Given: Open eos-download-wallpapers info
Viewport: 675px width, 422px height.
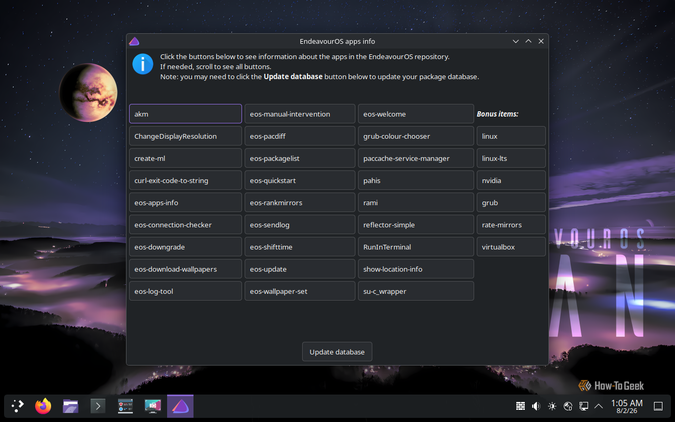Looking at the screenshot, I should 185,269.
